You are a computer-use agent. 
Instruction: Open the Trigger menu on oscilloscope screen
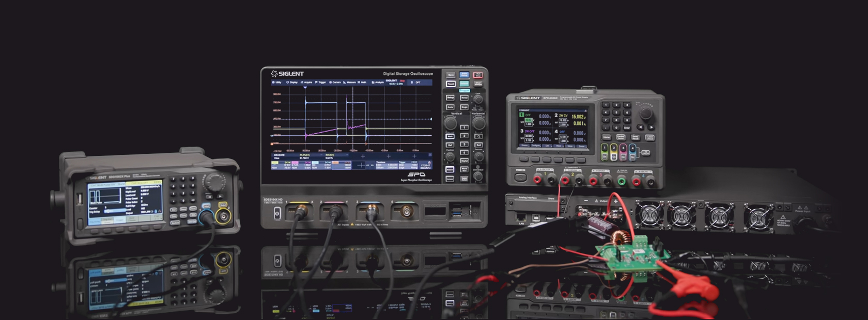(321, 82)
